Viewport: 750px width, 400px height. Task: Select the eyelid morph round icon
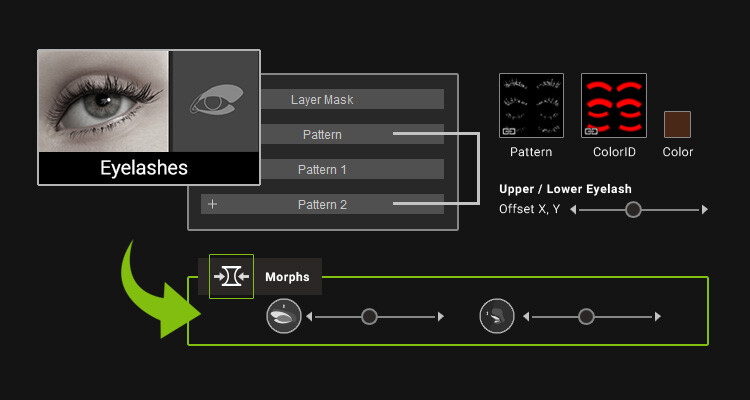pos(284,316)
